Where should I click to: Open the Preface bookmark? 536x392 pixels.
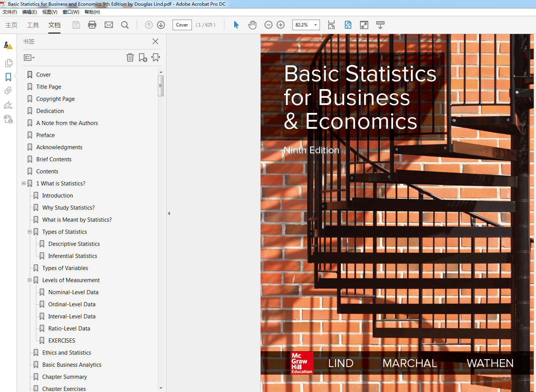[x=46, y=135]
